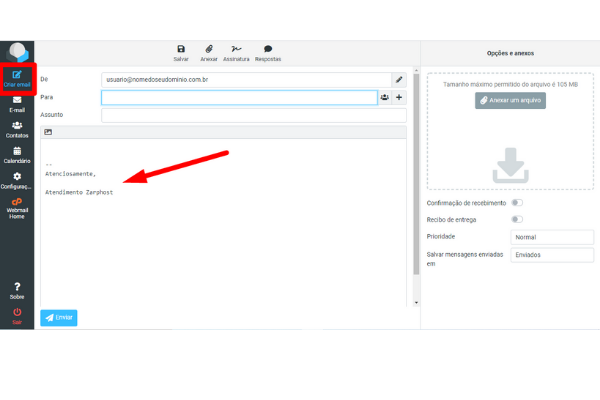Image resolution: width=600 pixels, height=400 pixels.
Task: Open Salvar mensagens enviadas em dropdown
Action: point(552,255)
